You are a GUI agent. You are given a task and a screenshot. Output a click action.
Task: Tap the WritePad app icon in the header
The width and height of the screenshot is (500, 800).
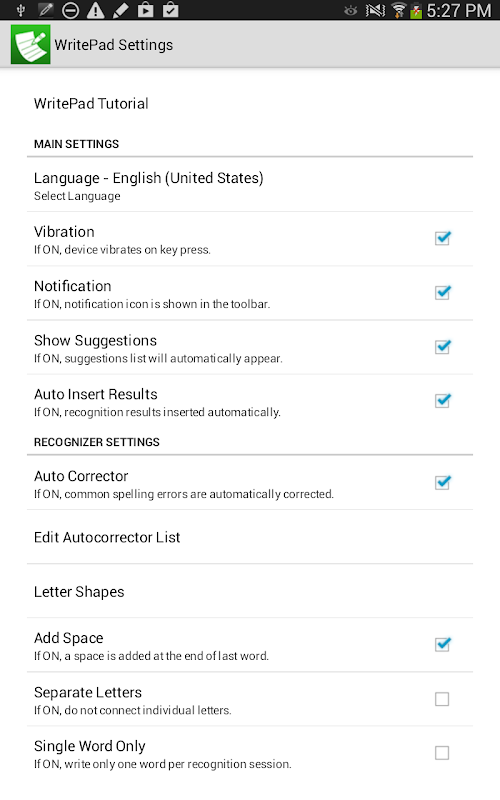tap(31, 44)
